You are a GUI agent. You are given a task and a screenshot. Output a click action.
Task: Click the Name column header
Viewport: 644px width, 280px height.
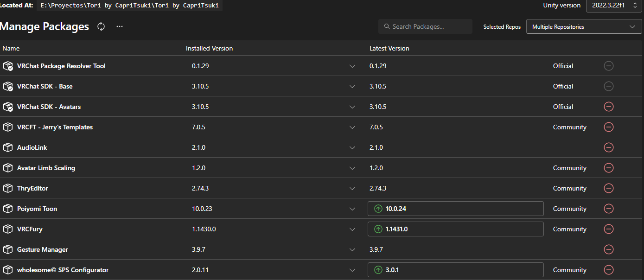click(x=11, y=48)
